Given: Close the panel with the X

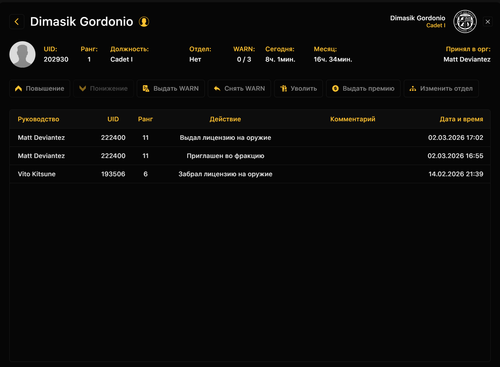Looking at the screenshot, I should 488,22.
